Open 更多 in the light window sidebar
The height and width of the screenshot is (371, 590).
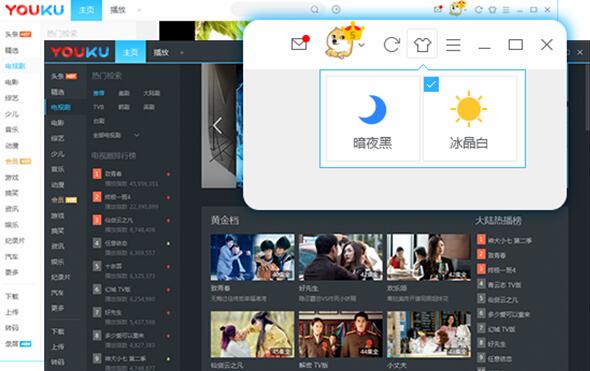[12, 272]
